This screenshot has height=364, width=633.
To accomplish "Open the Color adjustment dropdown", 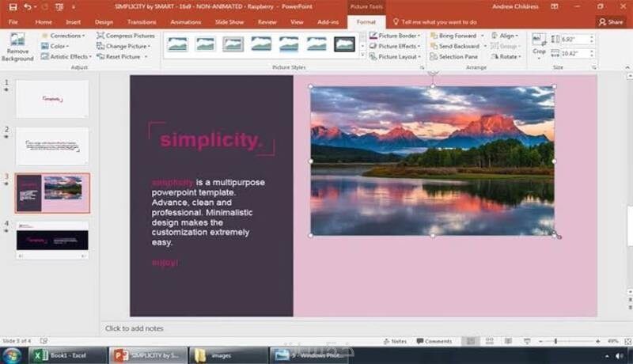I will pyautogui.click(x=55, y=46).
